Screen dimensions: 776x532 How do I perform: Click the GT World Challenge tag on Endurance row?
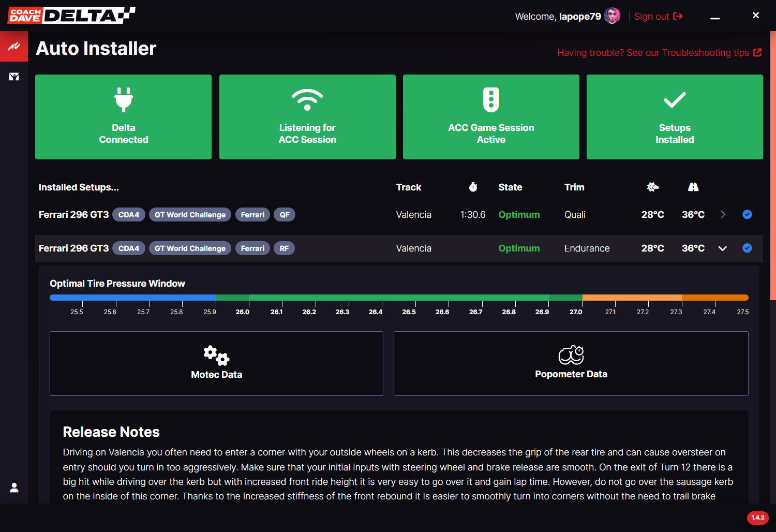pos(190,248)
